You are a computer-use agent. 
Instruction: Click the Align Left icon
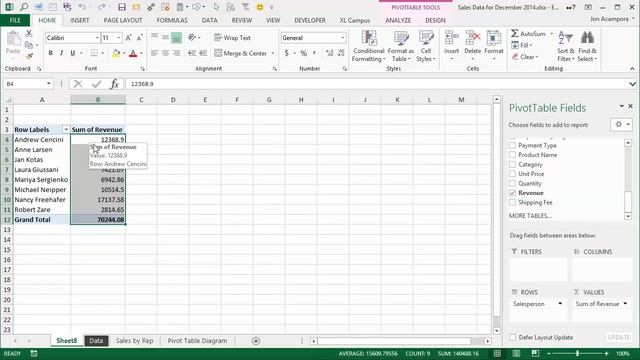click(x=154, y=53)
